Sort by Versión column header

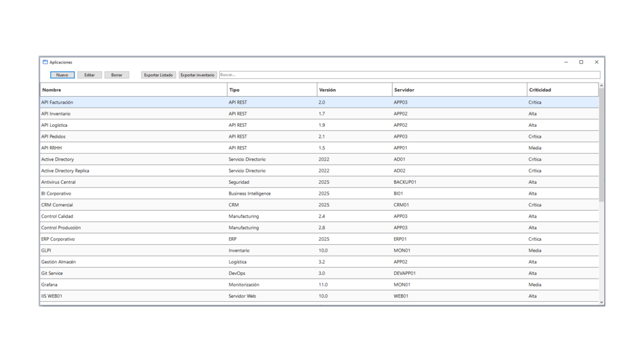354,90
